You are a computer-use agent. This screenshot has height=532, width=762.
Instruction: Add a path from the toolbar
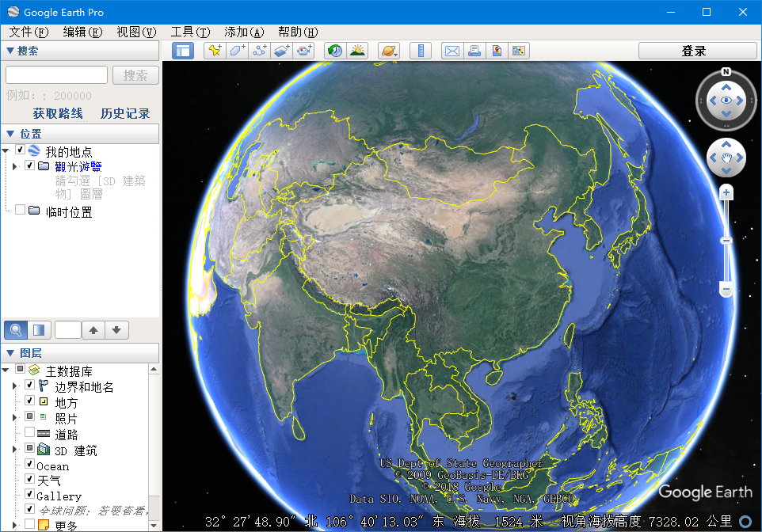(260, 51)
